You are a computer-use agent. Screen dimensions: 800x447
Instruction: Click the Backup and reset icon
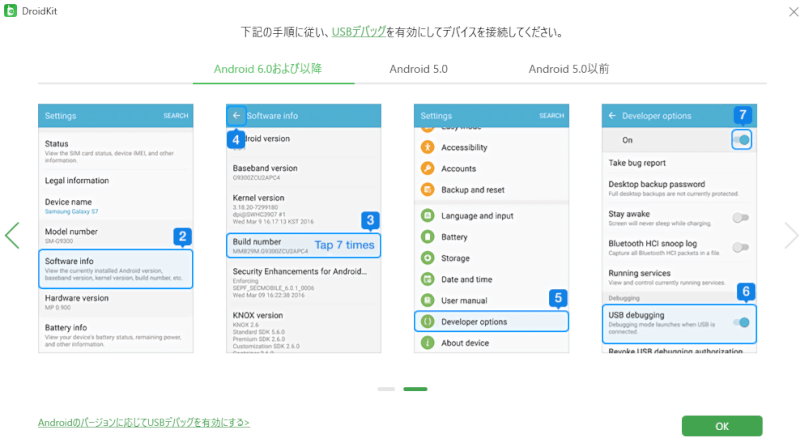428,189
